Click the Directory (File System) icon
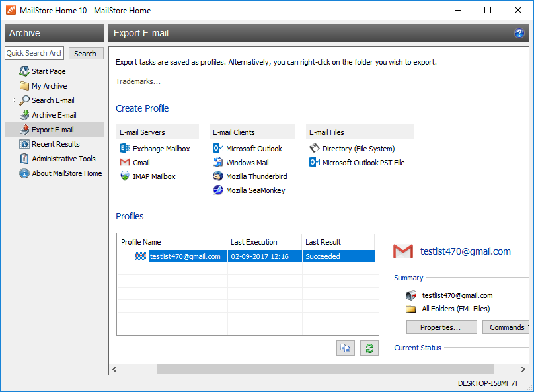The image size is (534, 392). pyautogui.click(x=315, y=148)
